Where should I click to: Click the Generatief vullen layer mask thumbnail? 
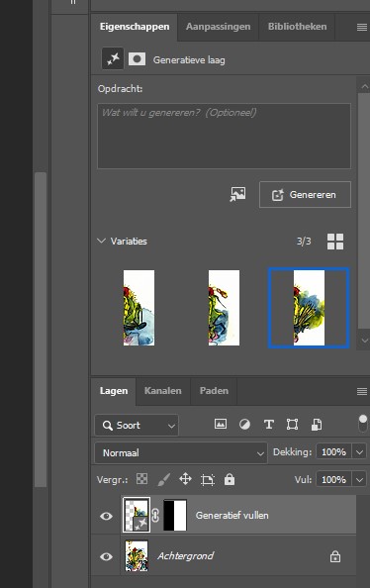click(x=175, y=515)
